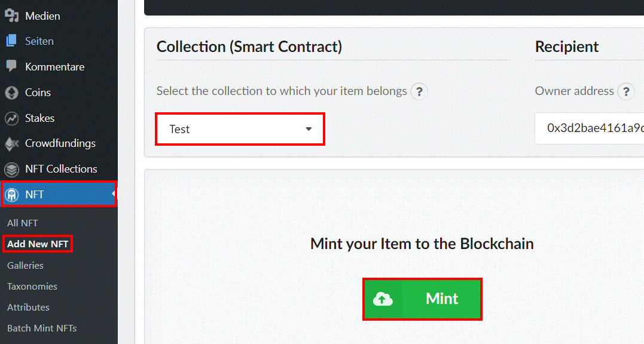
Task: Click the Stakes chart icon
Action: (x=11, y=118)
